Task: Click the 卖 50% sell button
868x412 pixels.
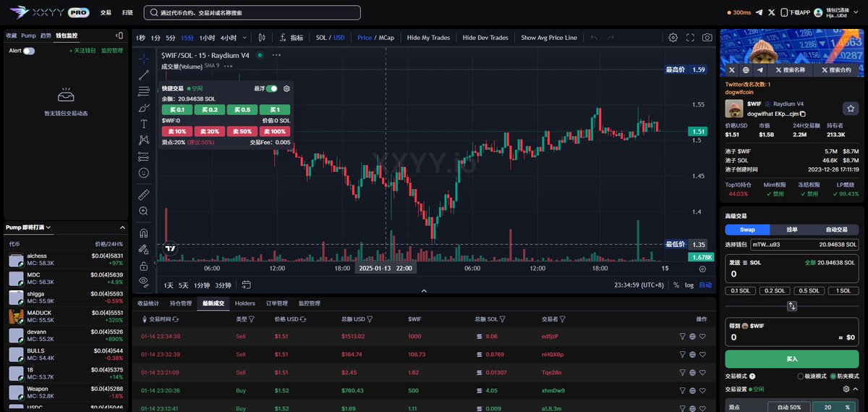Action: [243, 132]
